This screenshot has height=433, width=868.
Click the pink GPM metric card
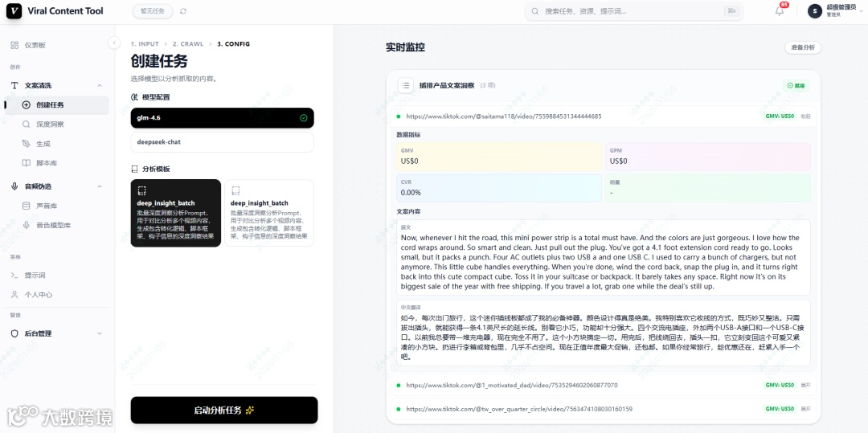tap(708, 157)
